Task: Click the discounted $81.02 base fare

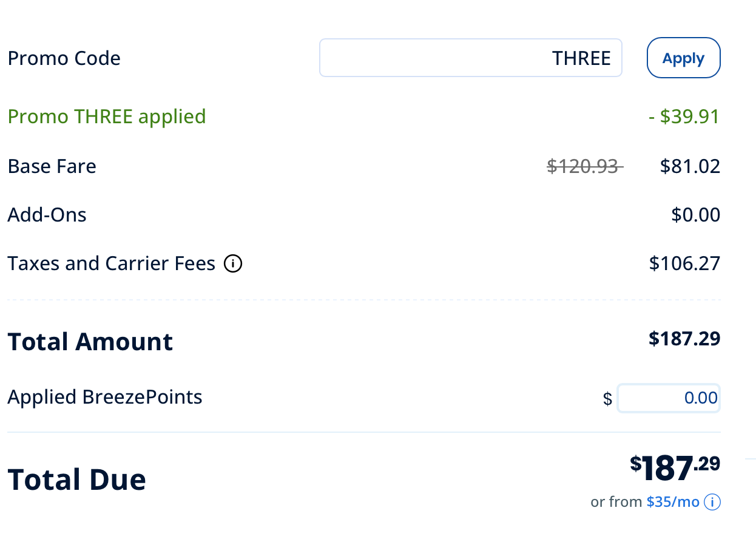Action: point(690,166)
